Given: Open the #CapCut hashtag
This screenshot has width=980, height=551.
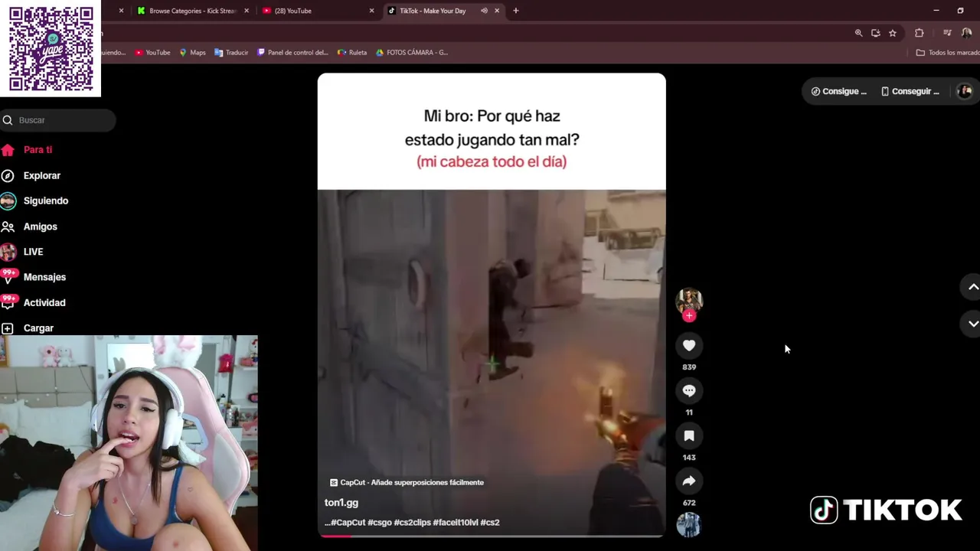Looking at the screenshot, I should point(348,523).
